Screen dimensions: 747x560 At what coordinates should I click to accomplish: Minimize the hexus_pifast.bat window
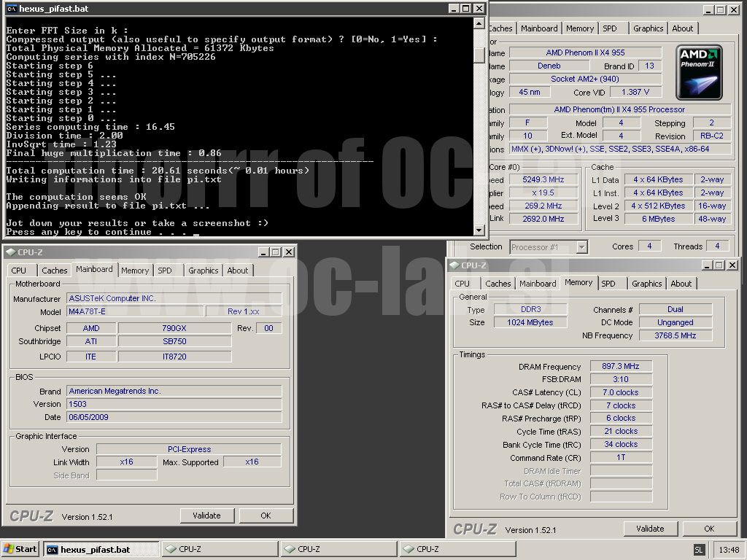[454, 9]
